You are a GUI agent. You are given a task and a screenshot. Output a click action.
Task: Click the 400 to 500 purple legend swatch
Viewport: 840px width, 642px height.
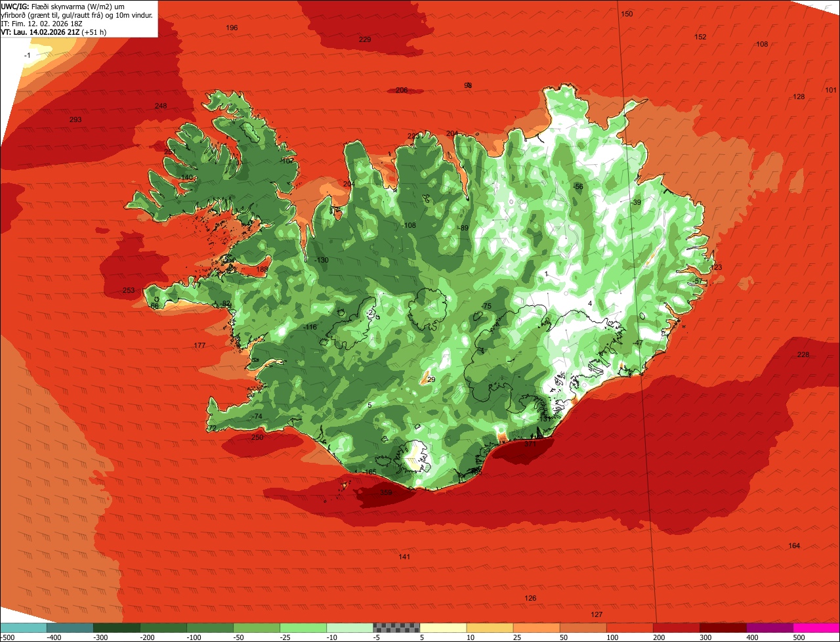pyautogui.click(x=769, y=628)
